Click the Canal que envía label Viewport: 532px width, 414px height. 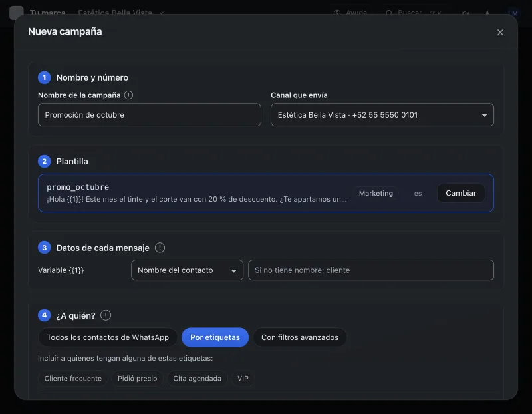tap(299, 95)
